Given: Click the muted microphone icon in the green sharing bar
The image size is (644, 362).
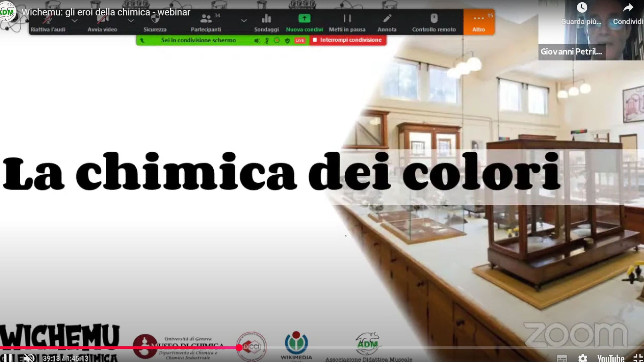Looking at the screenshot, I should (x=267, y=40).
